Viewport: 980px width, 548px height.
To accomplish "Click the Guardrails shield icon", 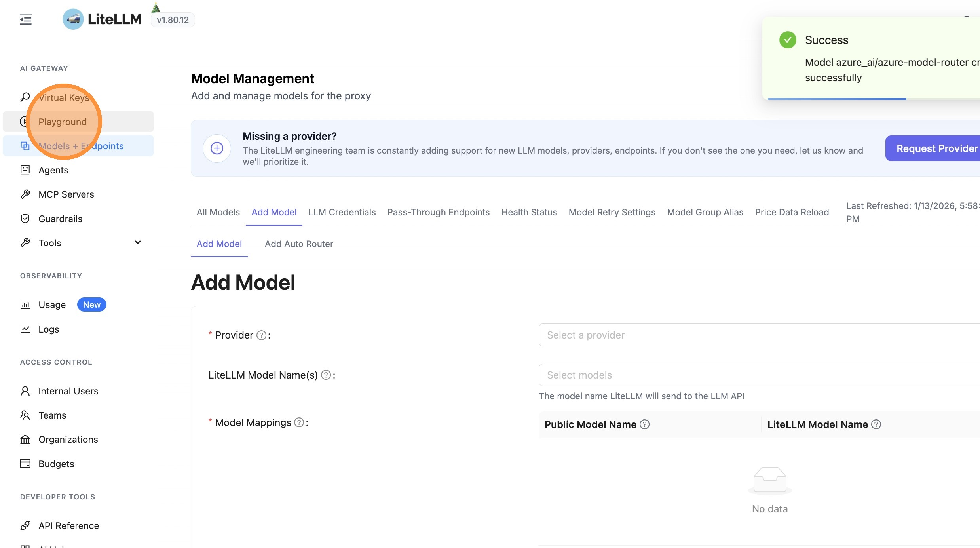I will (25, 219).
